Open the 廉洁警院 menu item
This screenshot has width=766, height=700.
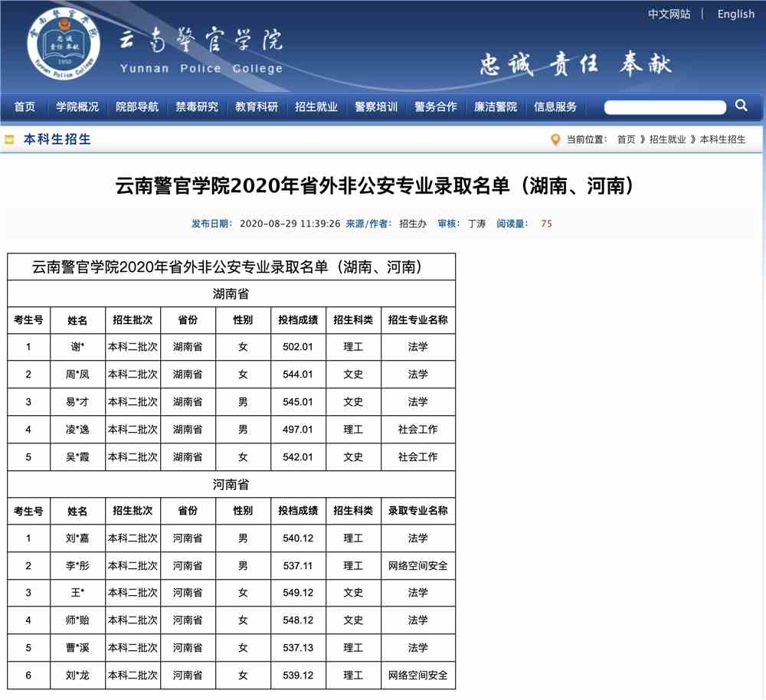pyautogui.click(x=496, y=106)
